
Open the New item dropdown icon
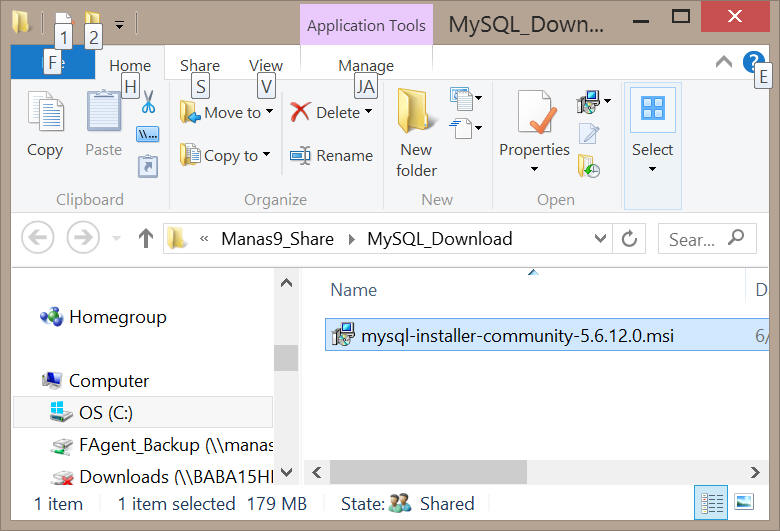coord(466,99)
